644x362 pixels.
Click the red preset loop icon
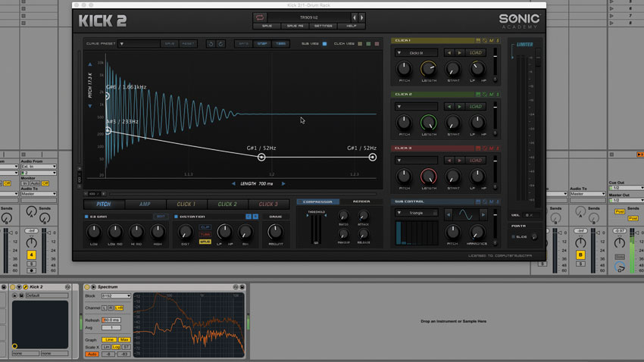pyautogui.click(x=260, y=17)
